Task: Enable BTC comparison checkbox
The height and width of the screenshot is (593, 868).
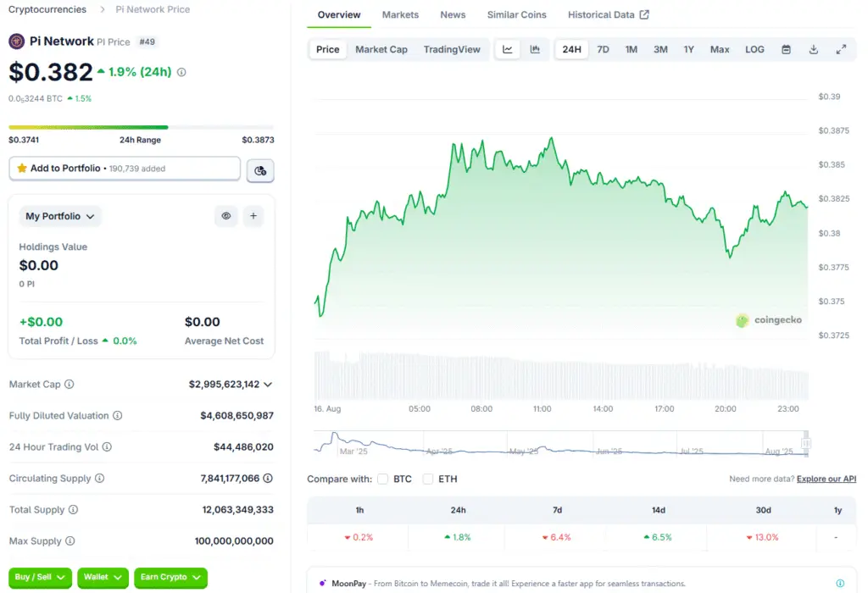Action: click(x=382, y=479)
